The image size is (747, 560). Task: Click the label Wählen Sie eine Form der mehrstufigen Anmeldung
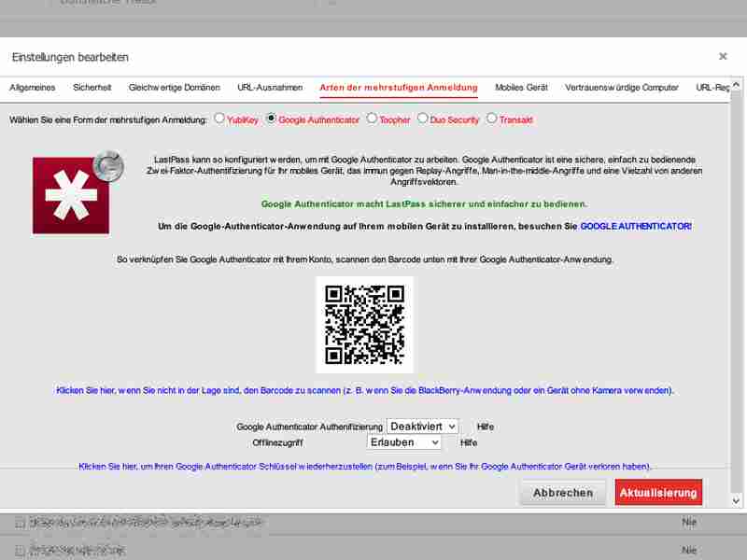click(108, 120)
